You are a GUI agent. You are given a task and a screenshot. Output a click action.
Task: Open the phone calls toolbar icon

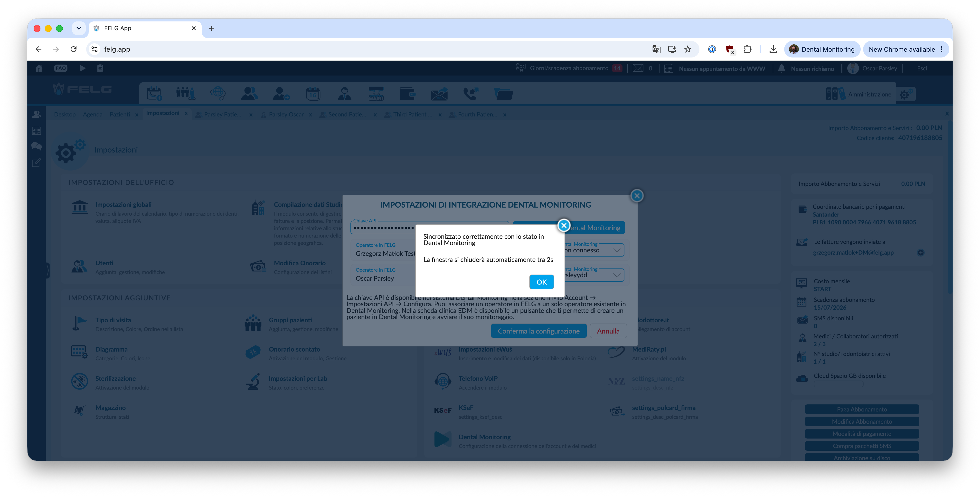[471, 94]
